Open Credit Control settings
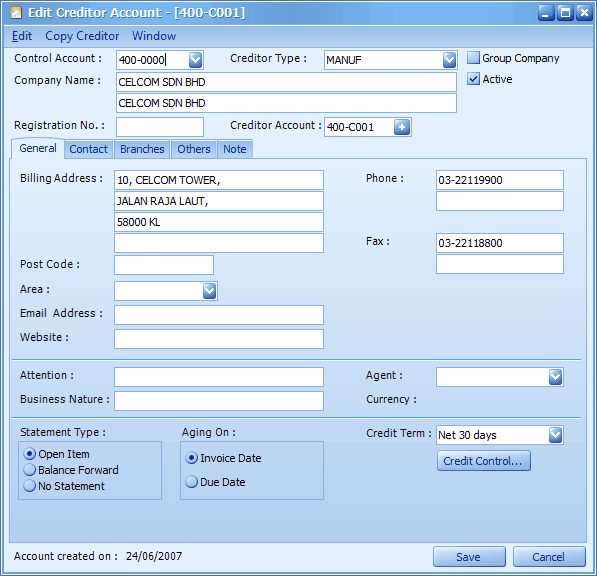The width and height of the screenshot is (597, 576). point(484,461)
